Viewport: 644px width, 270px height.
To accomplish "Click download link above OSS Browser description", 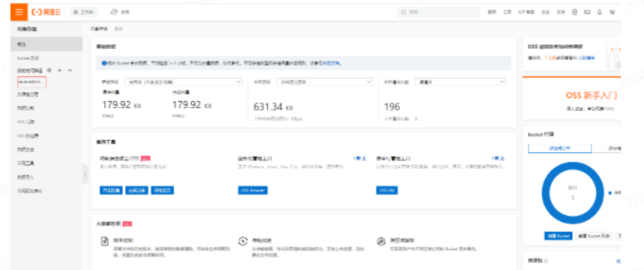I will (360, 158).
